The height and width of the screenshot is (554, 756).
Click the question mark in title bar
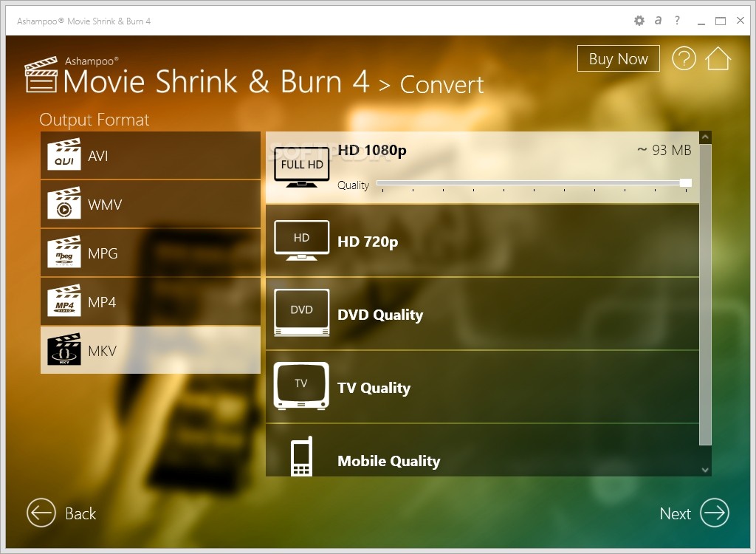(x=678, y=20)
